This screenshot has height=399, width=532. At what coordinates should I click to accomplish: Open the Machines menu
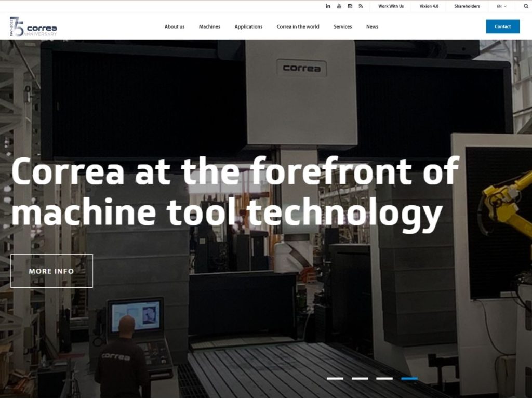click(x=209, y=26)
